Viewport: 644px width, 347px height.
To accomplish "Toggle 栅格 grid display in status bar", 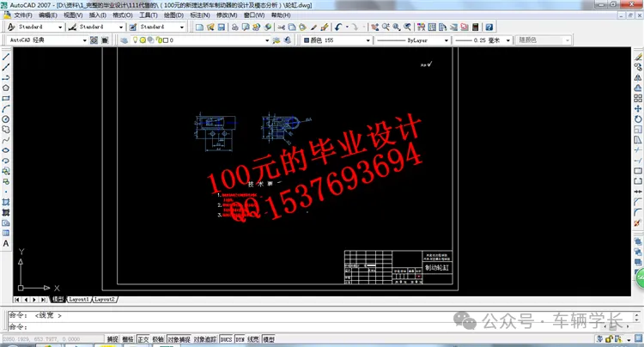I will pos(128,339).
